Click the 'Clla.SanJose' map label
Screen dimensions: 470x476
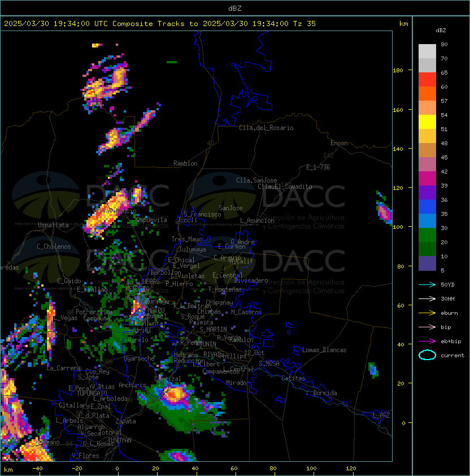256,180
